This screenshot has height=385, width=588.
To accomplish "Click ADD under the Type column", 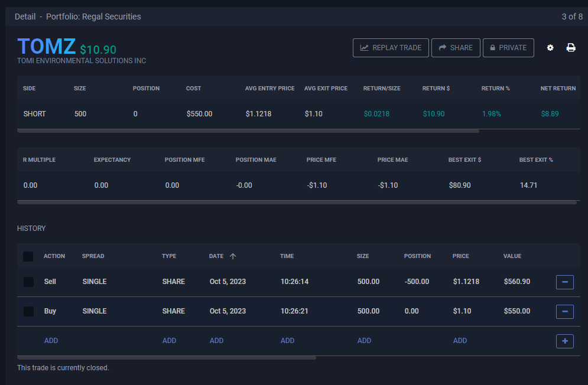I will tap(169, 341).
